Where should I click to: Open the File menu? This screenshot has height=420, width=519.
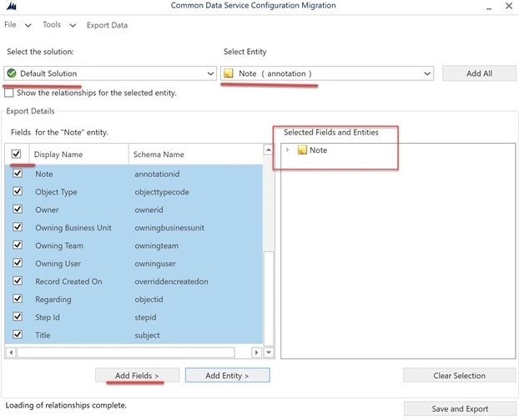18,25
